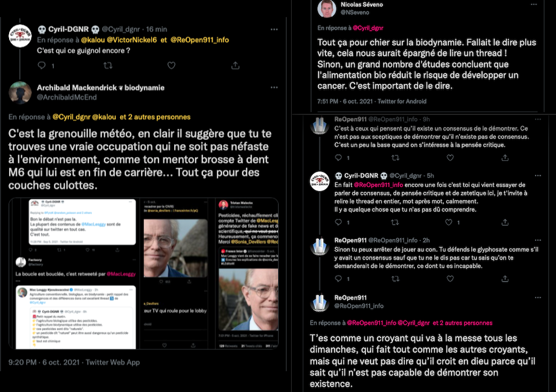Share Cyril-DGNR's "guignol" tweet
The image size is (556, 392).
(x=236, y=66)
